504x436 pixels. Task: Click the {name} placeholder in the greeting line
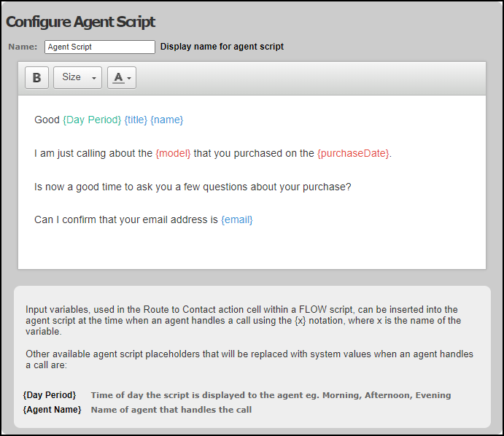pos(166,120)
